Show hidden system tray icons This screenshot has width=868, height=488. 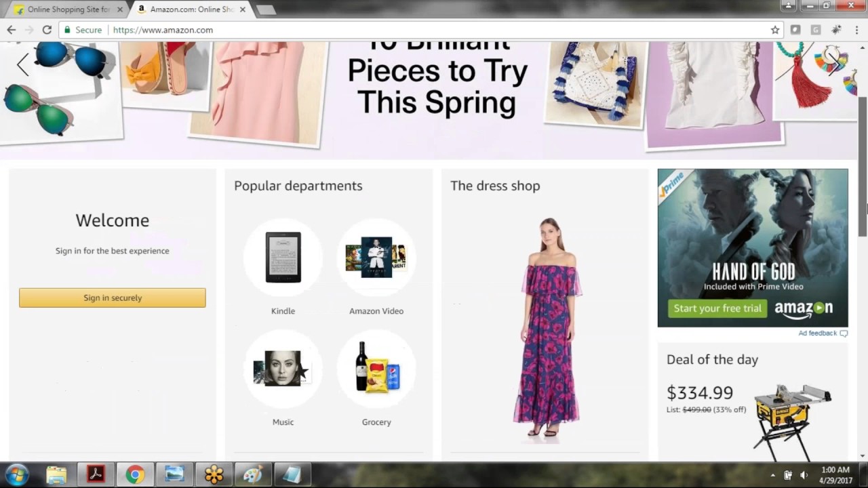pos(772,475)
